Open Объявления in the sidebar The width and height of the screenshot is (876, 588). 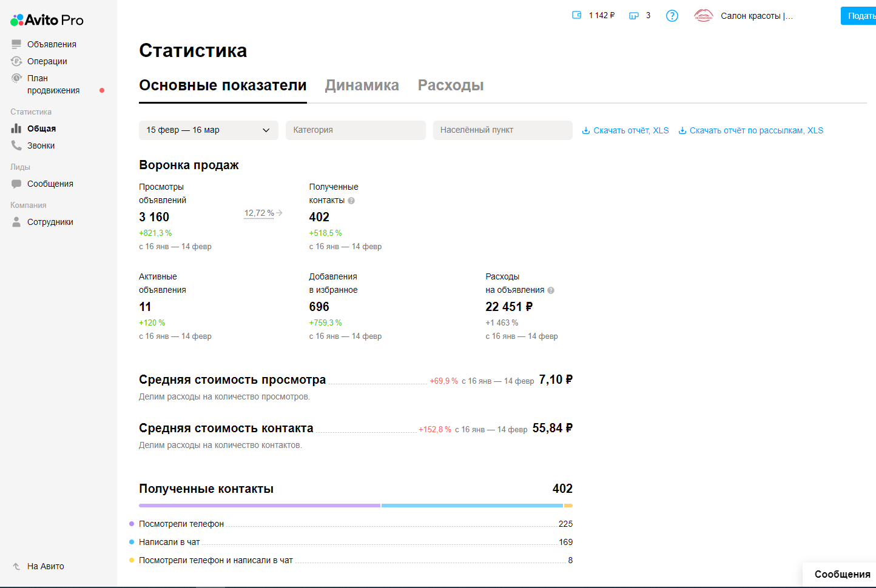(52, 44)
